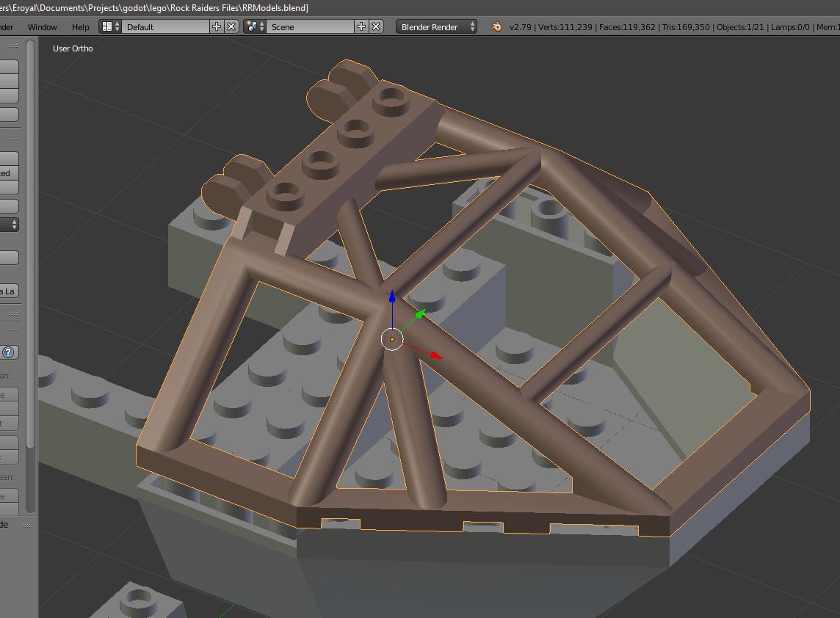The image size is (840, 618).
Task: Add a new screen layout
Action: point(217,26)
